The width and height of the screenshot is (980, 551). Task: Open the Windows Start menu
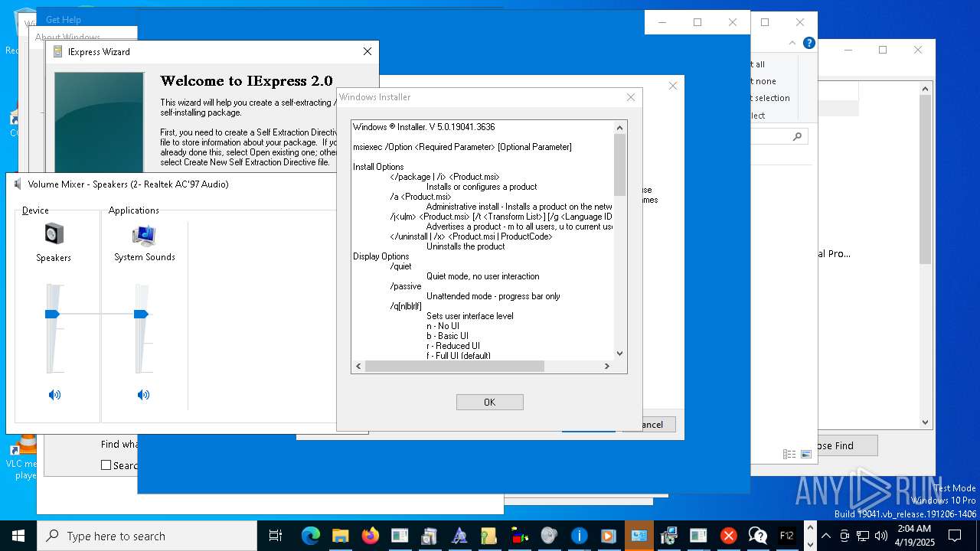coord(18,536)
